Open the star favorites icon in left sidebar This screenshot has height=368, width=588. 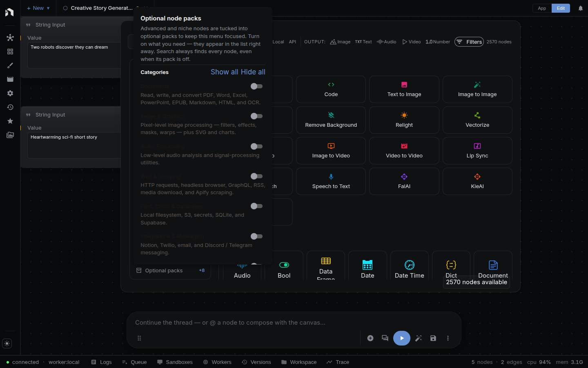coord(10,121)
